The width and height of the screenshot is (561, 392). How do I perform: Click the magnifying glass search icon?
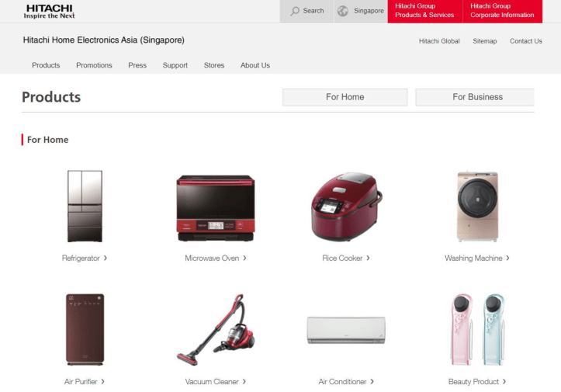pyautogui.click(x=295, y=11)
